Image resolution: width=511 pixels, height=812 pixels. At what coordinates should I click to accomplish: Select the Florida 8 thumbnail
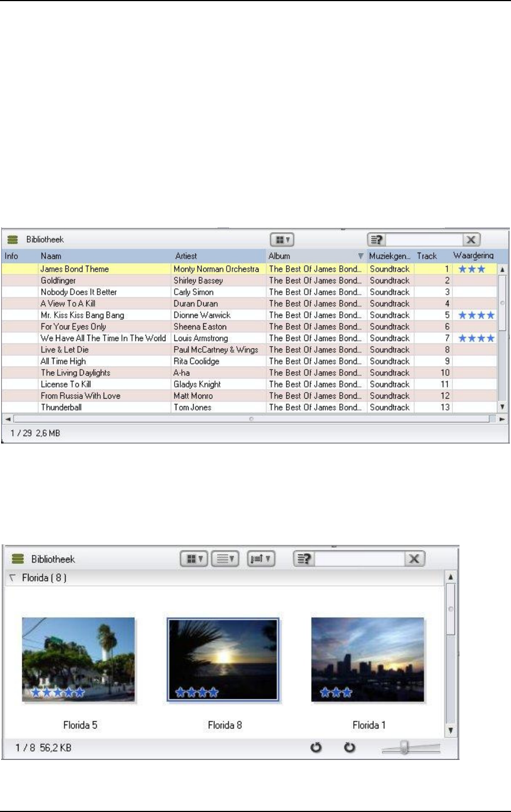223,660
